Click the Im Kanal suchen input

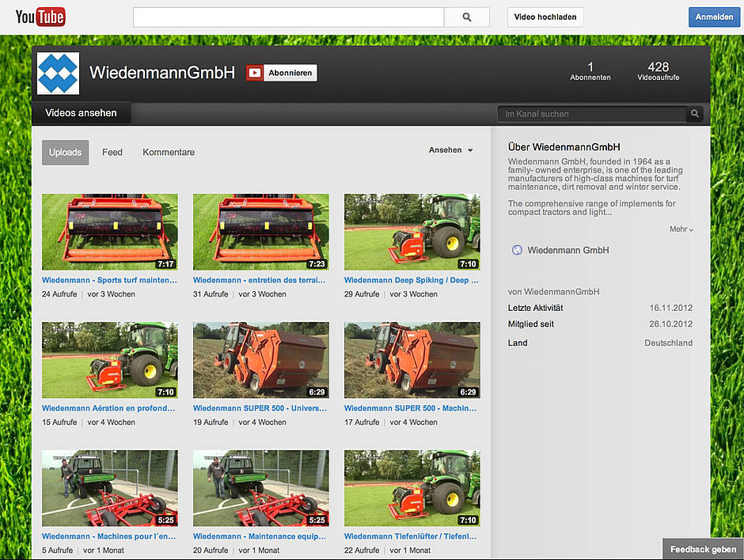click(x=592, y=114)
